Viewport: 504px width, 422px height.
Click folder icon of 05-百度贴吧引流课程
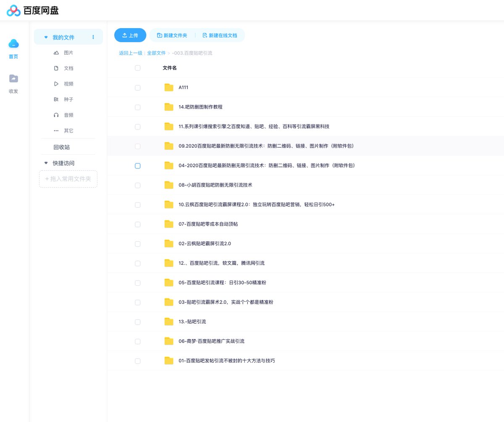pyautogui.click(x=169, y=282)
